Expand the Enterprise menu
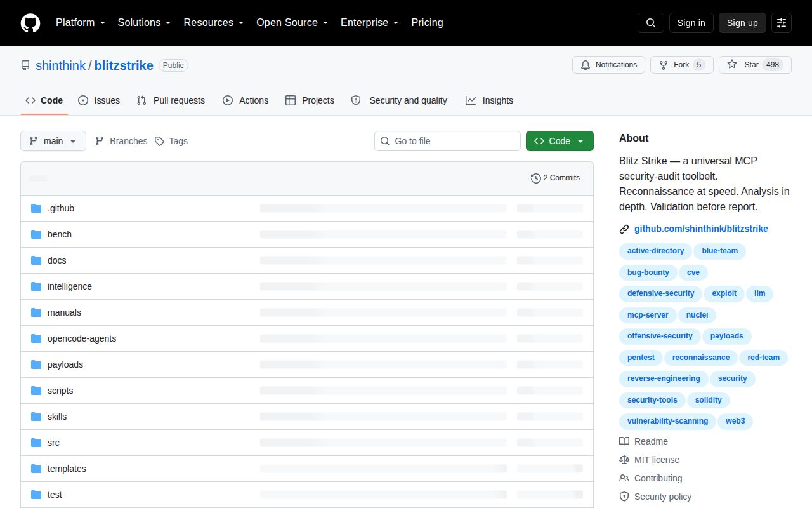The image size is (812, 508). click(370, 23)
